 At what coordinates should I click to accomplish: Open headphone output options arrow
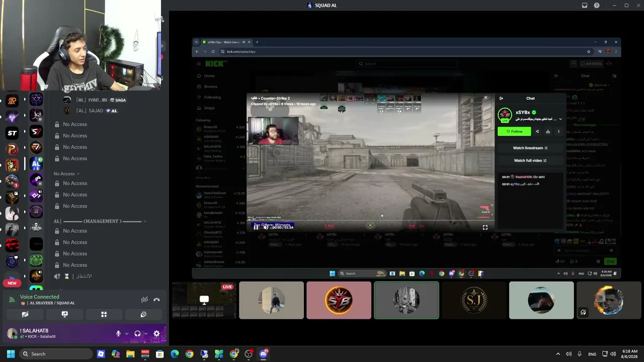[146, 333]
